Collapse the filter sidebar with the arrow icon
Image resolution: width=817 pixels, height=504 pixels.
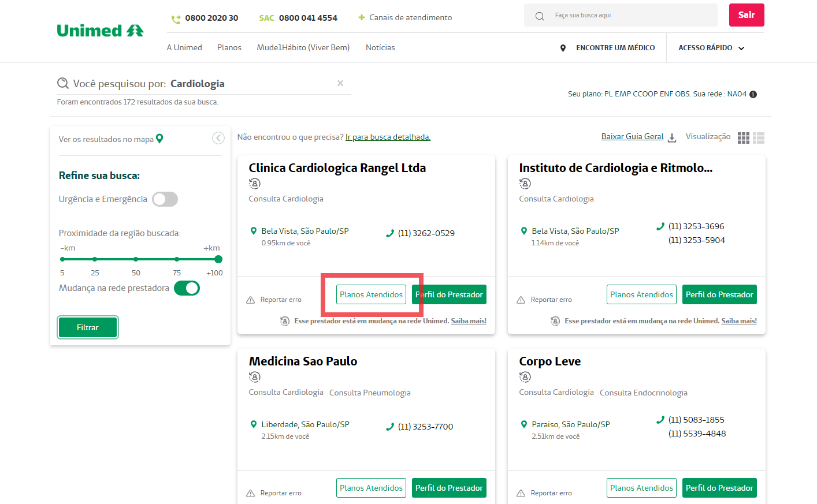tap(218, 138)
